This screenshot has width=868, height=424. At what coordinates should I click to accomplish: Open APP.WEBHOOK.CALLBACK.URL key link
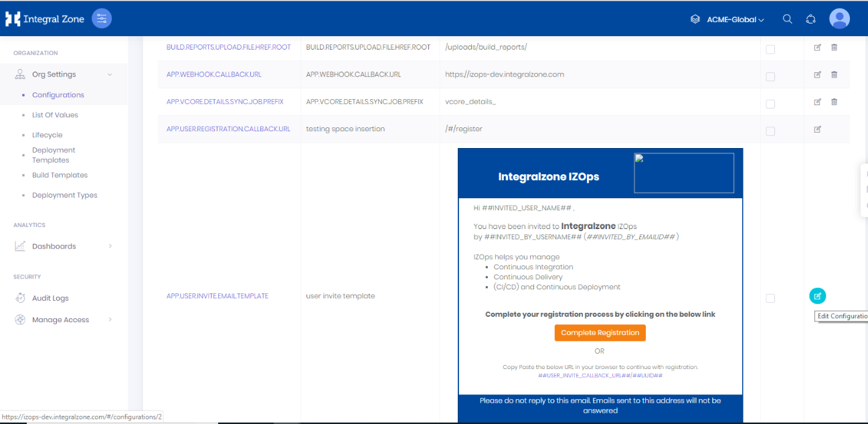pyautogui.click(x=214, y=74)
